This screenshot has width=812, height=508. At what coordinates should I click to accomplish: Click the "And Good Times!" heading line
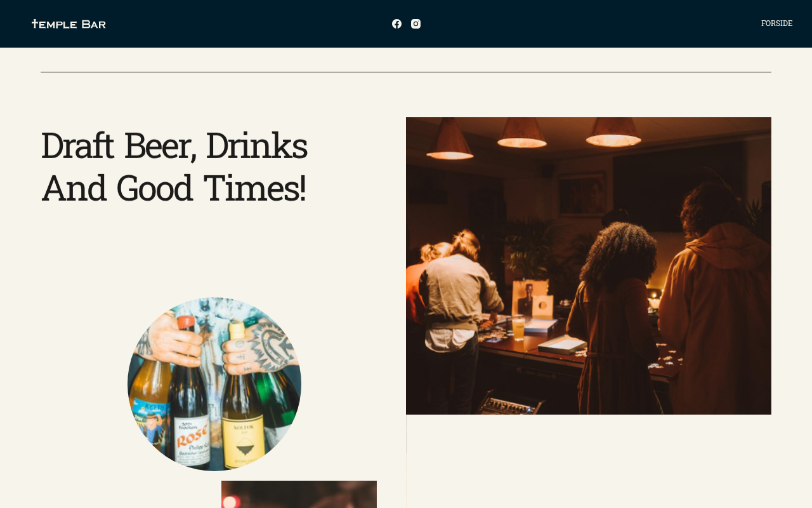tap(173, 189)
